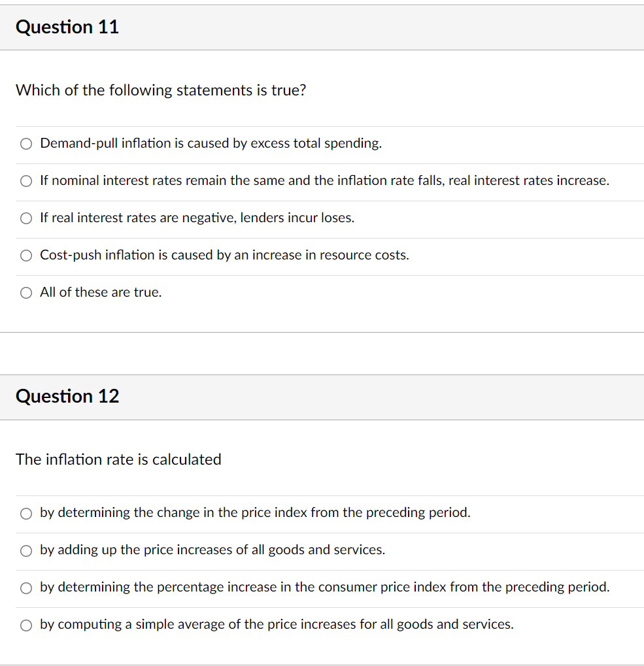This screenshot has width=644, height=666.
Task: Click the prompt "The inflation rate is calculated"
Action: coord(118,459)
